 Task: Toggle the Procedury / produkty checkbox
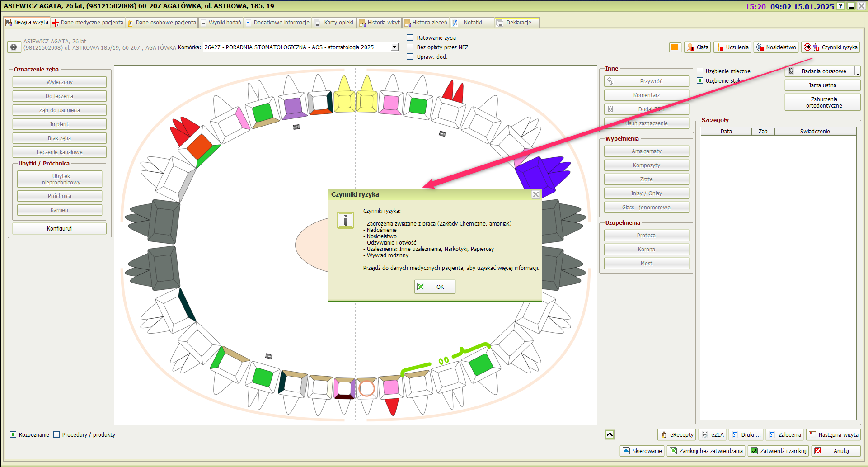[x=56, y=434]
